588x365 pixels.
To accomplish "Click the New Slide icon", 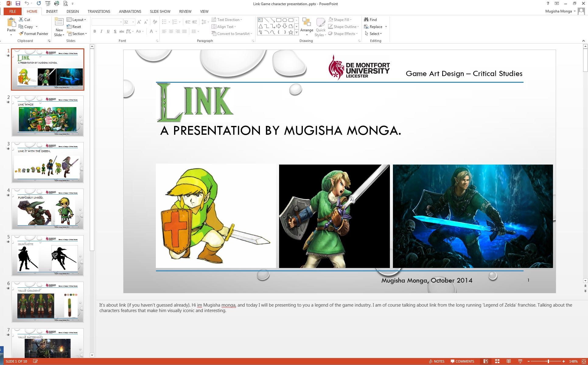I will click(x=59, y=22).
